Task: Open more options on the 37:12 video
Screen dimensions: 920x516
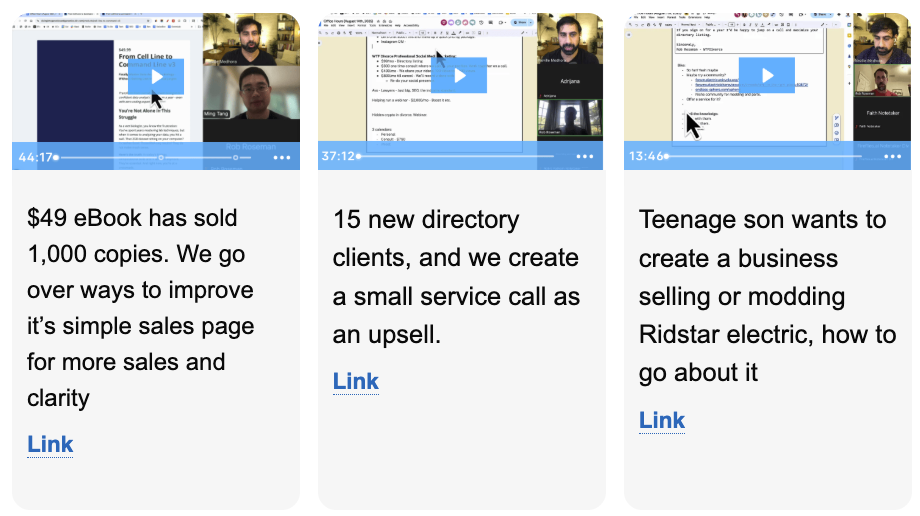Action: point(585,157)
